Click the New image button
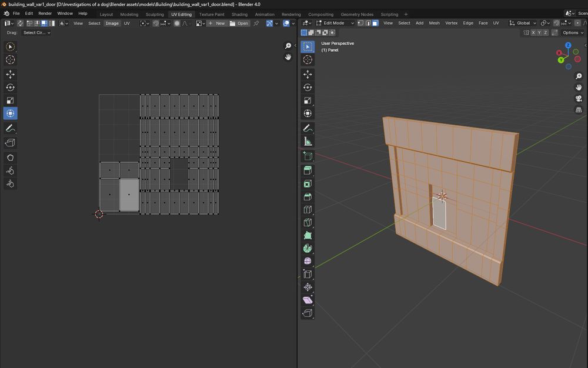This screenshot has width=588, height=368. pos(217,24)
